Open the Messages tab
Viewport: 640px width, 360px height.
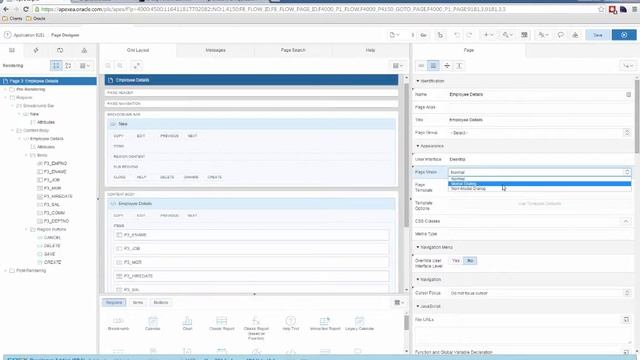[216, 50]
